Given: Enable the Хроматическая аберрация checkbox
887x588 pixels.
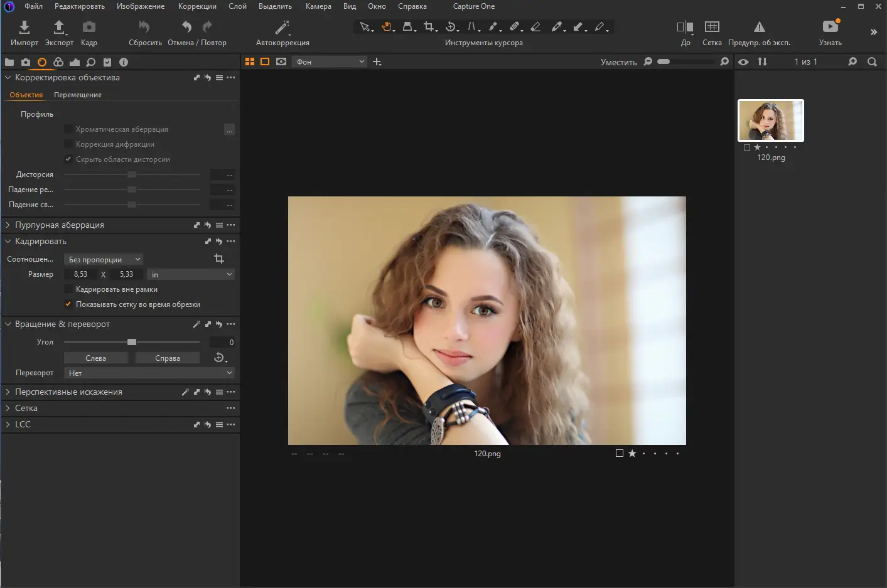Looking at the screenshot, I should point(68,129).
